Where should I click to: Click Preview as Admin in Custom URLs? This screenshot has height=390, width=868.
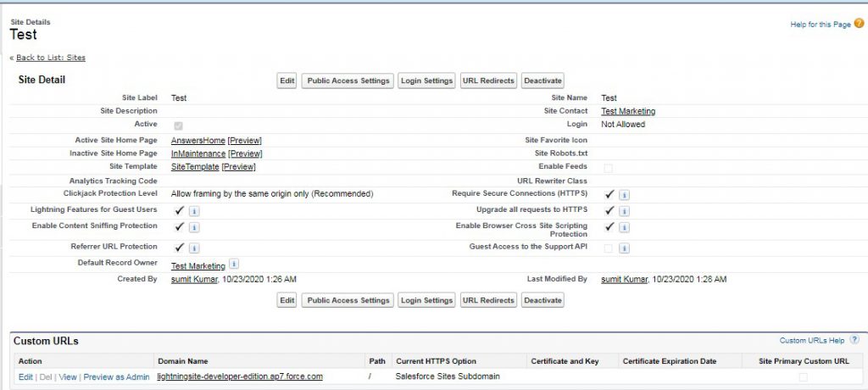116,376
